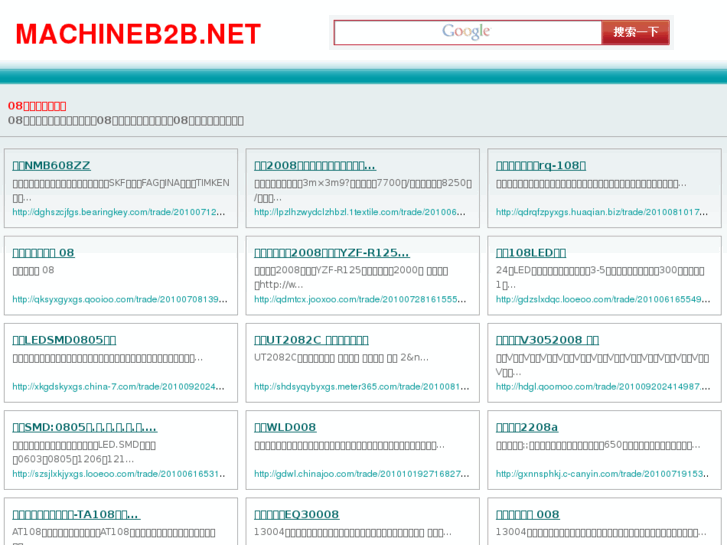Click the UT2082C description text
Screen dimensions: 727x545
(x=341, y=358)
